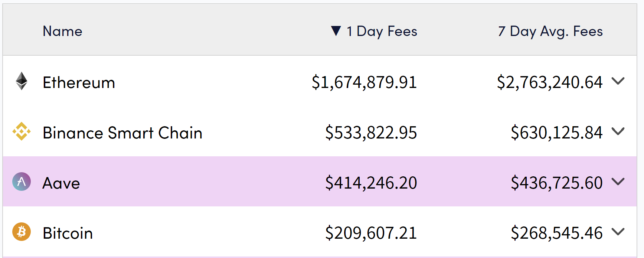This screenshot has width=644, height=258.
Task: Sort table by Name column header
Action: tap(62, 31)
